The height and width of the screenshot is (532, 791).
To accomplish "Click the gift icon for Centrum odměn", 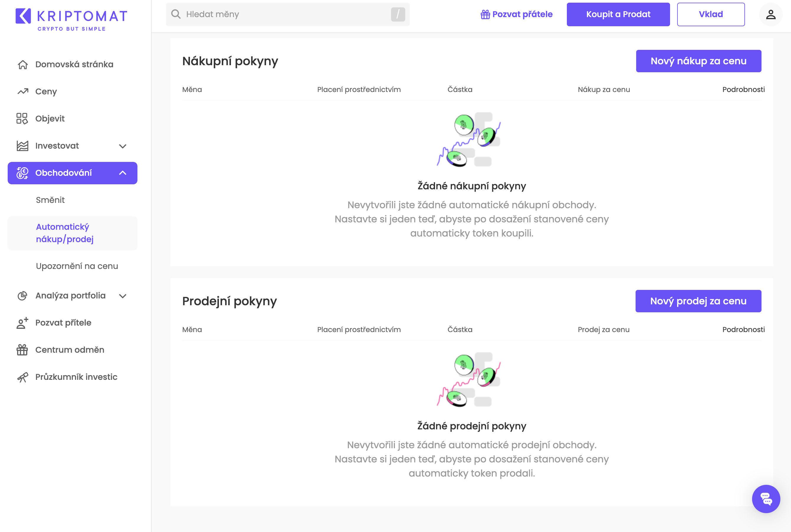I will pyautogui.click(x=22, y=350).
